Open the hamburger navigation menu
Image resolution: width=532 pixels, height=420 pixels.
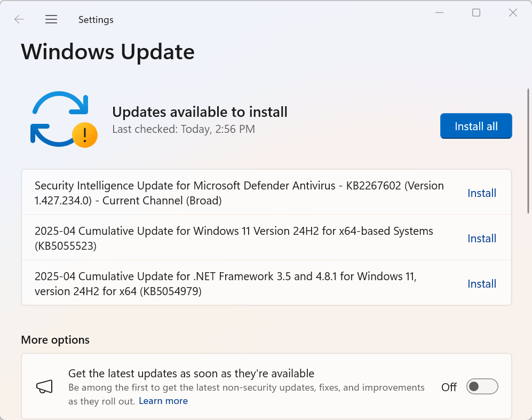point(51,20)
